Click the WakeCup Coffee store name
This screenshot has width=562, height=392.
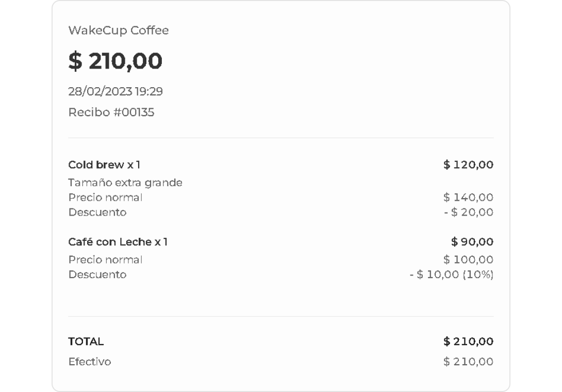[118, 30]
